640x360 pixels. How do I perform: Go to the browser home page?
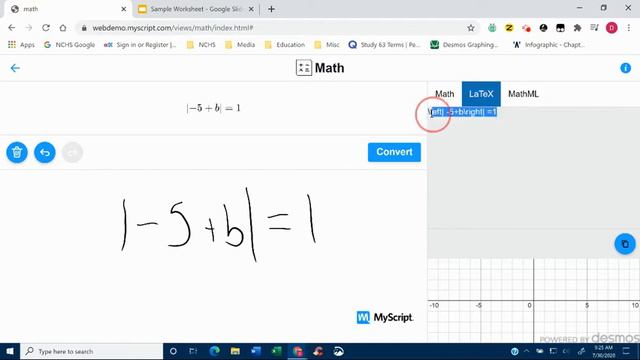point(63,28)
